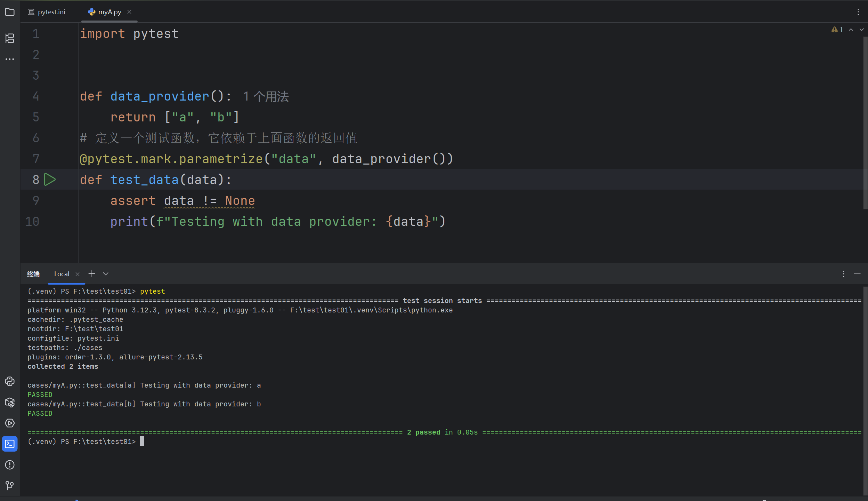The image size is (868, 501).
Task: Jump to the next highlighted warning arrow
Action: (x=861, y=30)
